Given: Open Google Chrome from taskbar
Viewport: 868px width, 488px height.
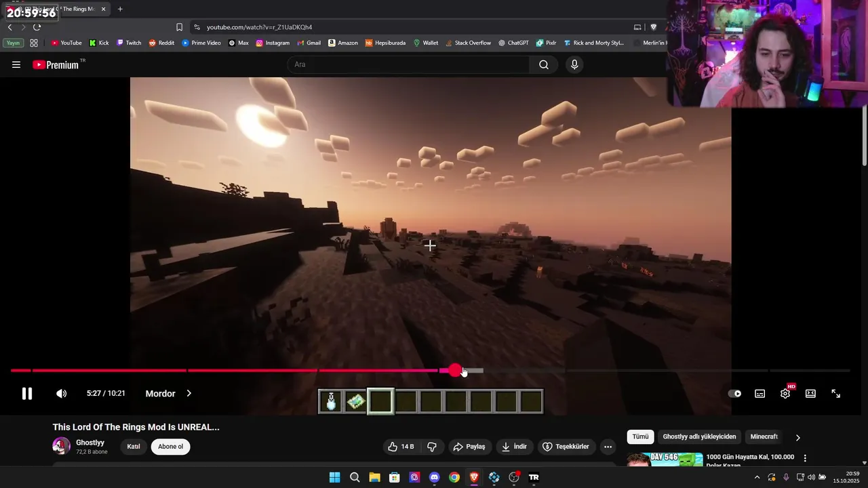Looking at the screenshot, I should click(454, 477).
